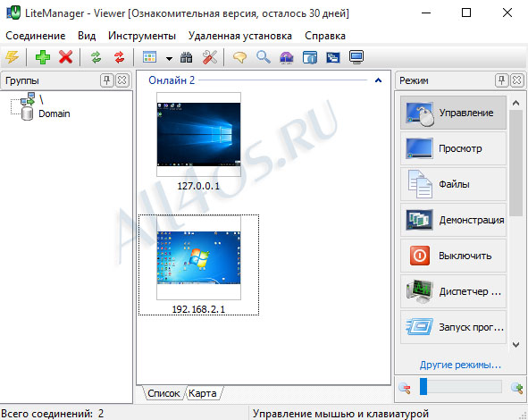
Task: Click the binoculars search icon
Action: point(186,57)
